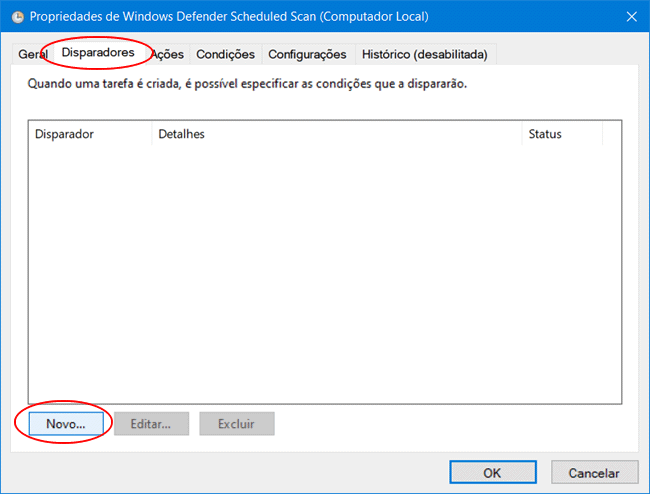Image resolution: width=650 pixels, height=494 pixels.
Task: Click the Task Scheduler clock icon in title bar
Action: coord(17,17)
